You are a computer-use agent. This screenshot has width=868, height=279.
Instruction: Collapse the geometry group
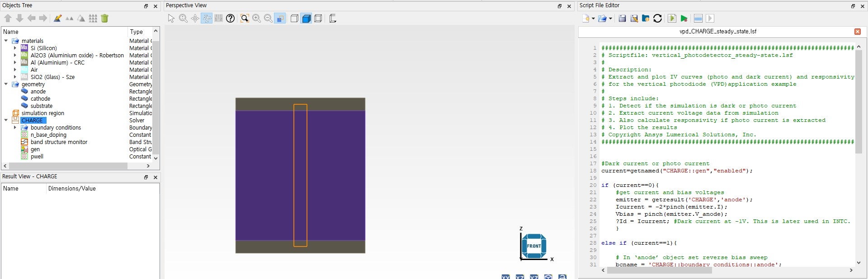(x=6, y=84)
